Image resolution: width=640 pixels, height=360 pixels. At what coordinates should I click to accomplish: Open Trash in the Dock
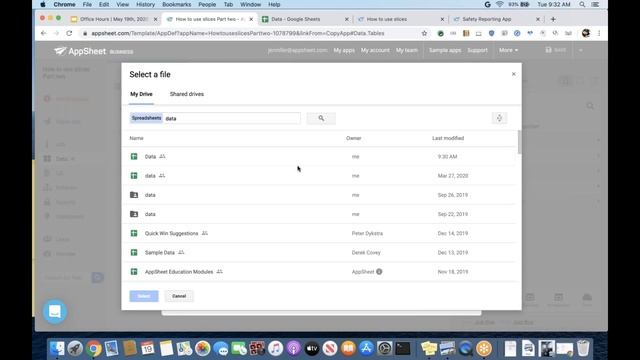(x=583, y=349)
